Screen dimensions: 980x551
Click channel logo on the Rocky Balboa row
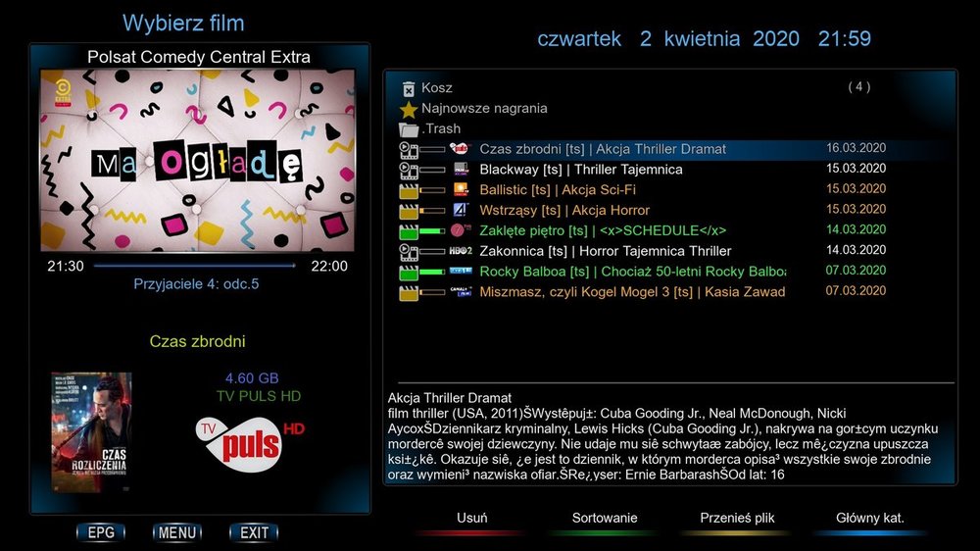pyautogui.click(x=461, y=271)
